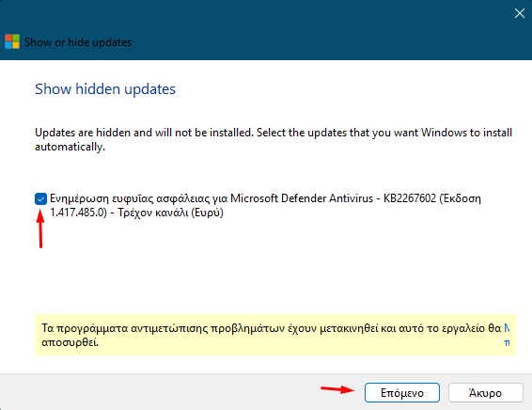The image size is (532, 410).
Task: Click the red arrow pointing at the checkbox
Action: coord(40,229)
